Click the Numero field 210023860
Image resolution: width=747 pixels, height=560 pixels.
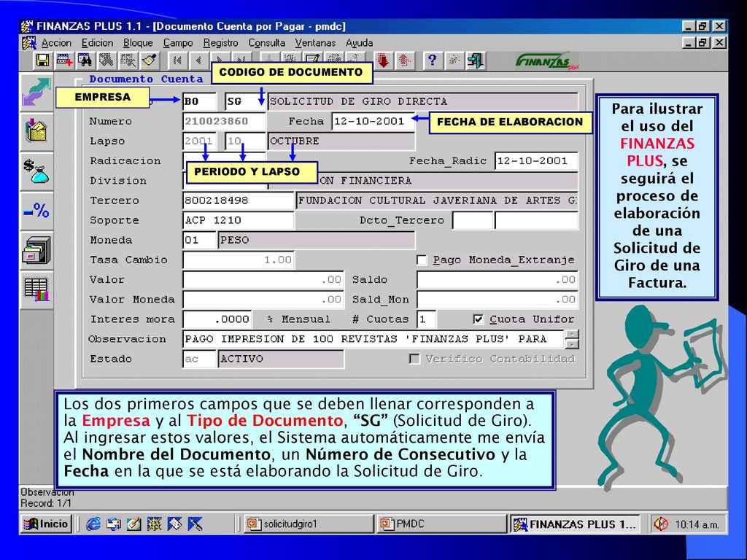(224, 122)
